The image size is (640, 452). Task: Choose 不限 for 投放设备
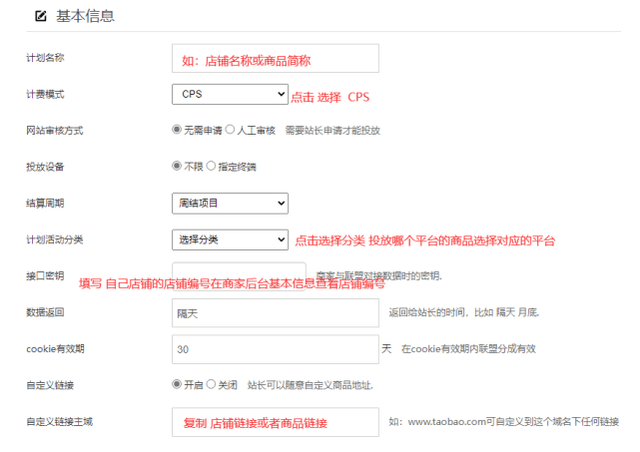coord(177,166)
